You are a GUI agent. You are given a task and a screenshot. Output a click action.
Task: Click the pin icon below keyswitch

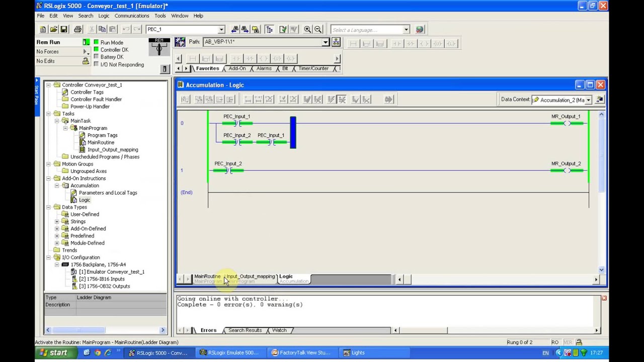click(x=164, y=68)
